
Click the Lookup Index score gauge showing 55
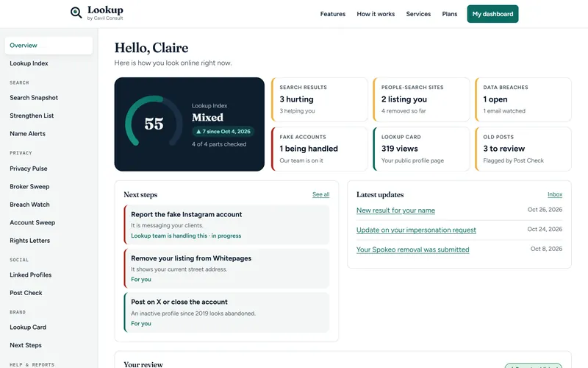[154, 122]
